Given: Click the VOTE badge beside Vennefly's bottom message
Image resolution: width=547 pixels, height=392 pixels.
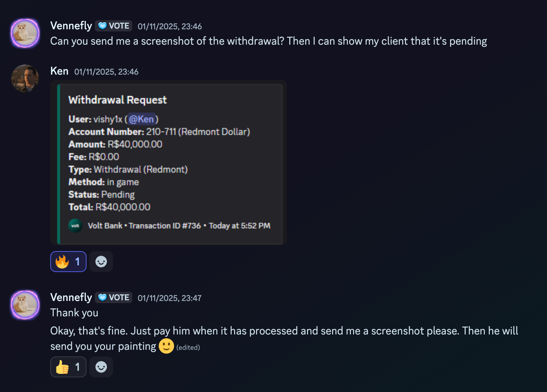Looking at the screenshot, I should (113, 297).
